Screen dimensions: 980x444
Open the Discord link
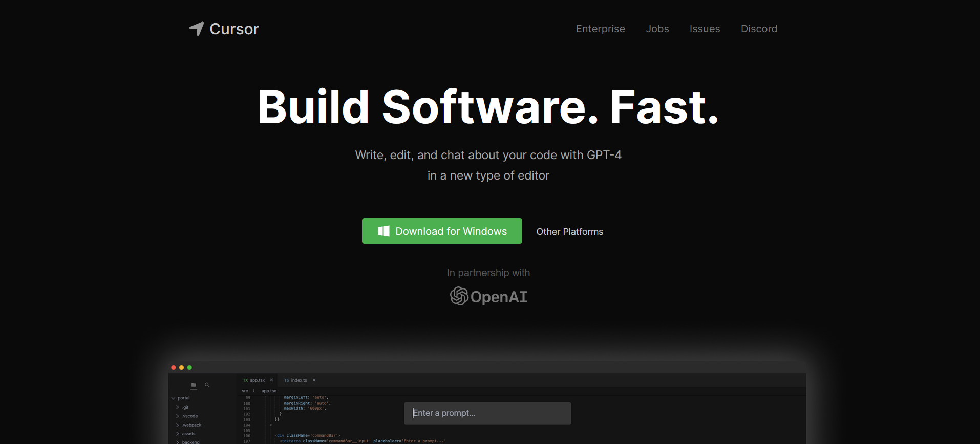coord(759,29)
